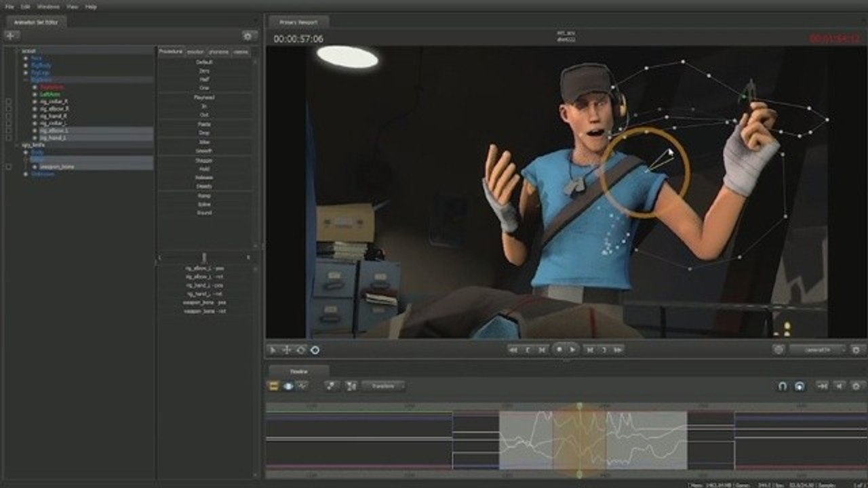Click timeline skip-to-end arrow icon

click(823, 386)
